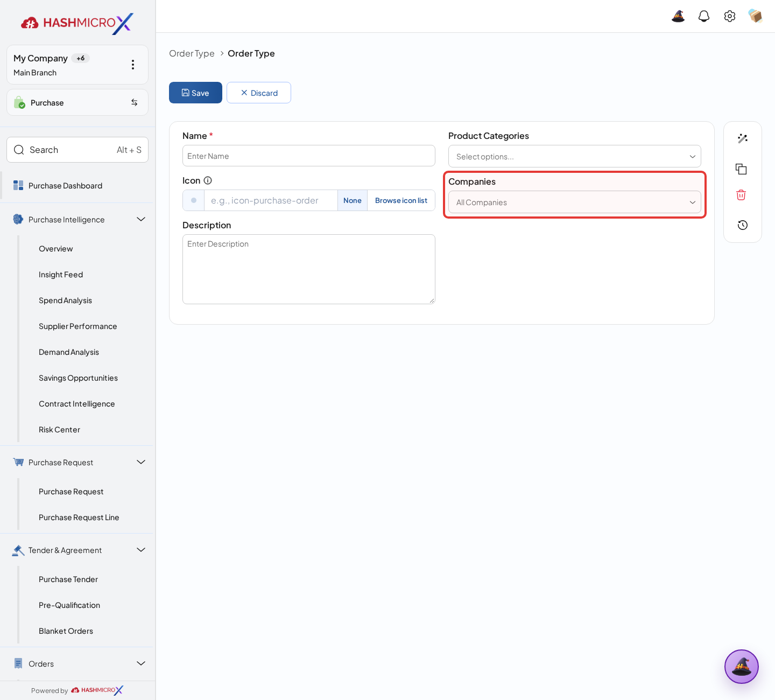Image resolution: width=775 pixels, height=700 pixels.
Task: Open the Companies dropdown
Action: [575, 202]
